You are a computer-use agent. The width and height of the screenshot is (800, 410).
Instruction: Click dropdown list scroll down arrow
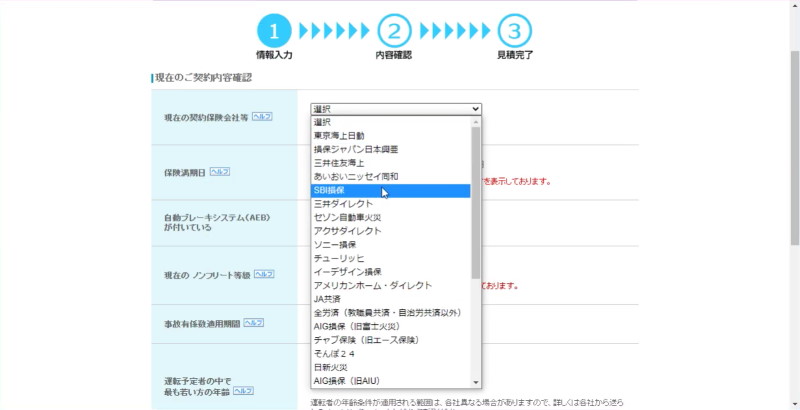(x=476, y=382)
